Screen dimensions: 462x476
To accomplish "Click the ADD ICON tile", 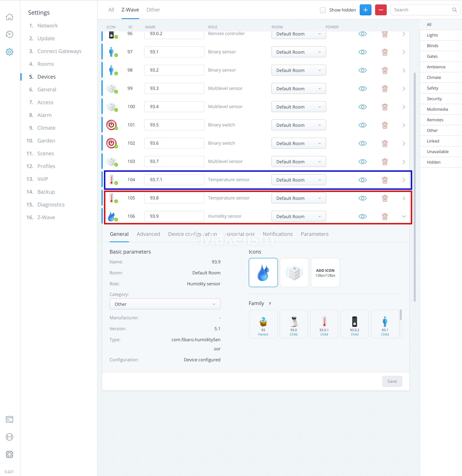I will pyautogui.click(x=325, y=273).
